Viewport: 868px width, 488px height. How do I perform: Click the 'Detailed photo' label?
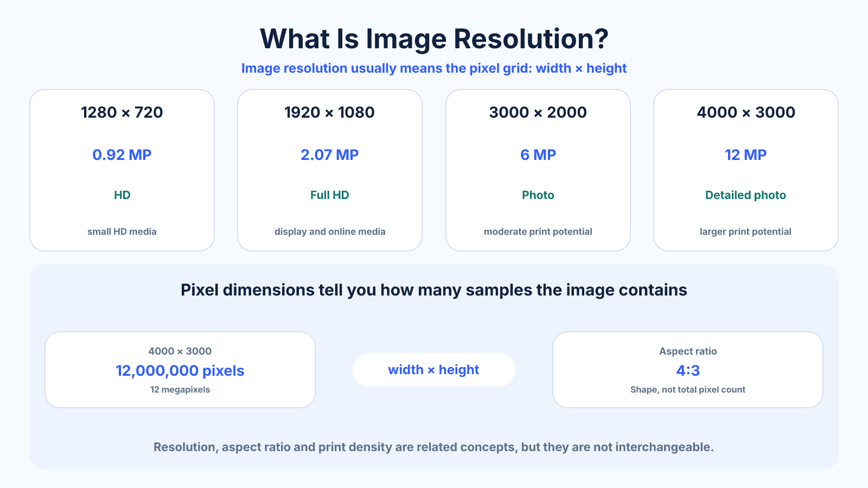click(746, 195)
